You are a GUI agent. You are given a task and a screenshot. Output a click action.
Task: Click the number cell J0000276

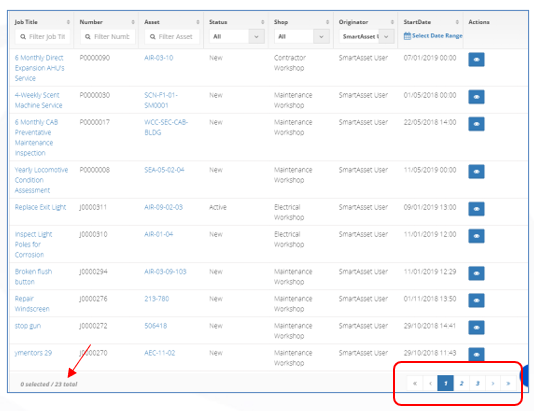[93, 299]
